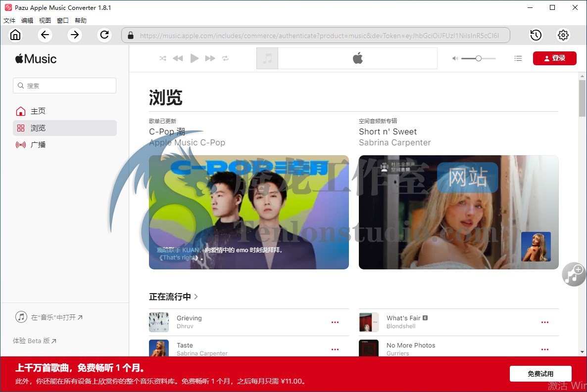This screenshot has height=392, width=587.
Task: Click the URL address bar
Action: [x=316, y=35]
